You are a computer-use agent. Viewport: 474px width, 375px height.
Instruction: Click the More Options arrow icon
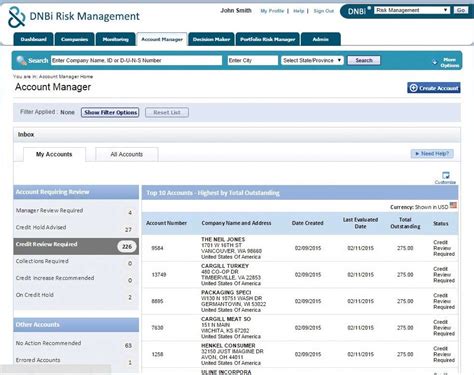pyautogui.click(x=435, y=62)
